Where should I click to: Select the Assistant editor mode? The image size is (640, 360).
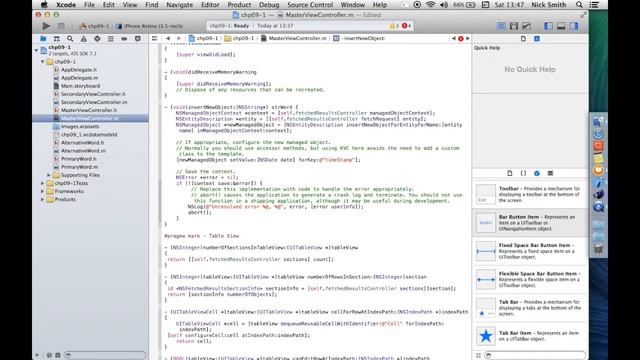click(x=514, y=26)
